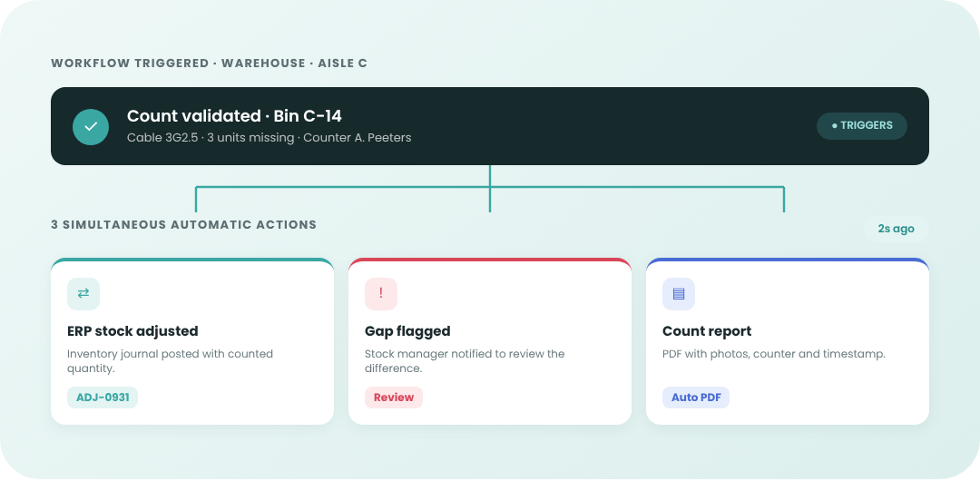The width and height of the screenshot is (980, 481).
Task: Click the Cable 3G2.5 missing units subtitle
Action: tap(269, 138)
